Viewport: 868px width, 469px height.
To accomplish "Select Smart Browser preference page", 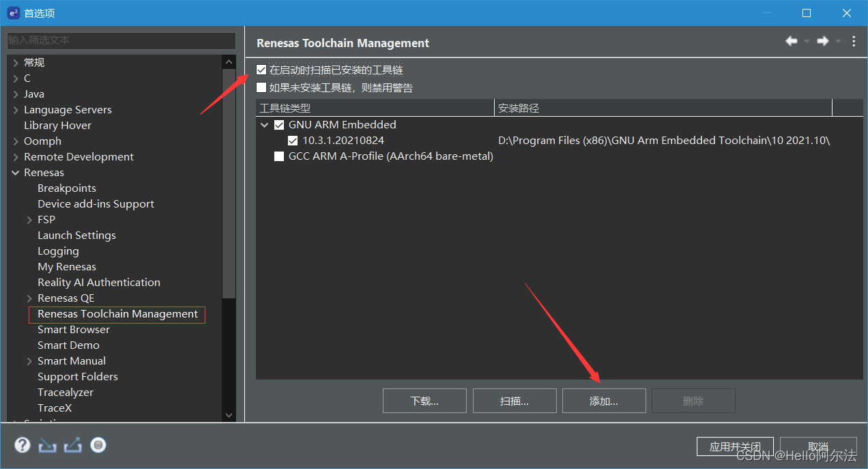I will tap(74, 330).
